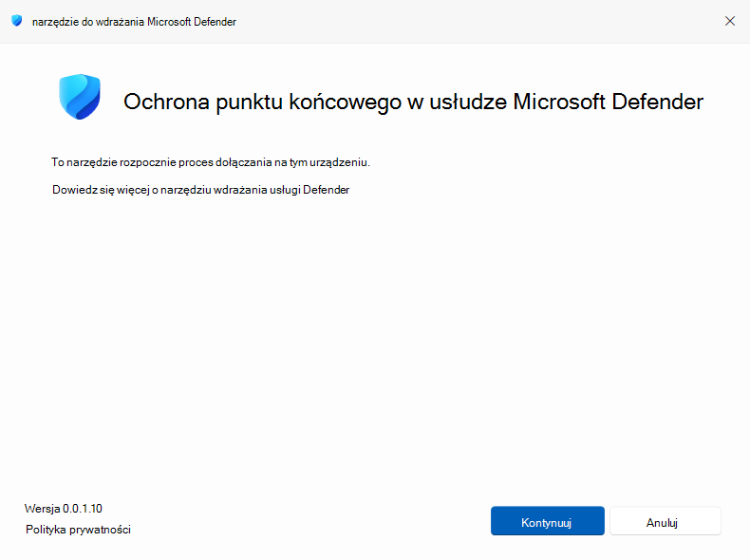Click the Kontynuuj button
The width and height of the screenshot is (750, 560).
(x=547, y=521)
